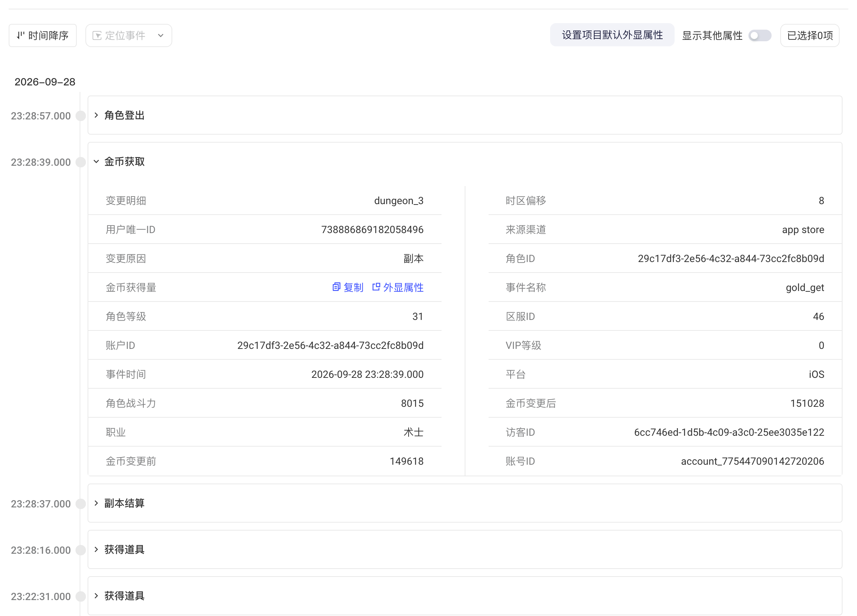857x616 pixels.
Task: Click the 事件时间 value 2026-09-28 23:28:39.000
Action: [x=367, y=375]
